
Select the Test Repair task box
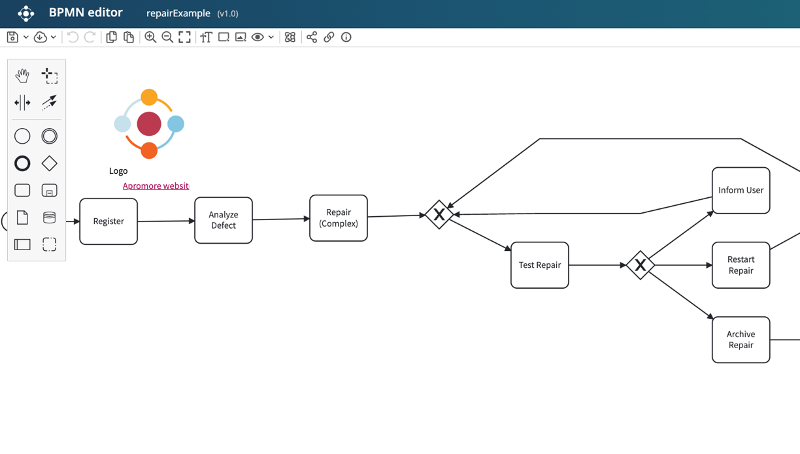tap(539, 265)
